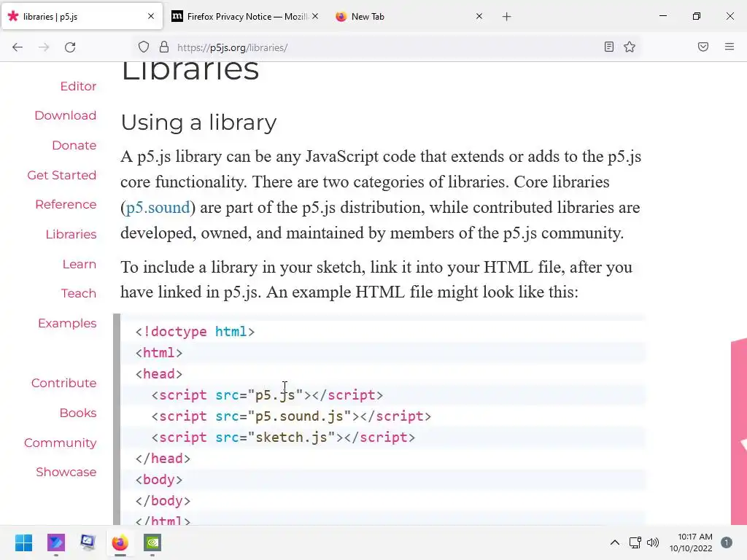The width and height of the screenshot is (747, 560).
Task: Save page to Pocket
Action: click(x=703, y=47)
